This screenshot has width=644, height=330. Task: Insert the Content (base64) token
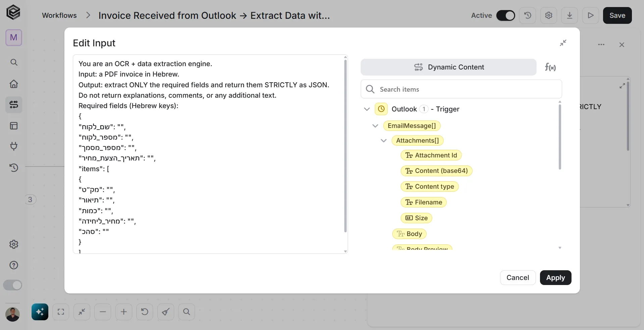click(x=437, y=171)
